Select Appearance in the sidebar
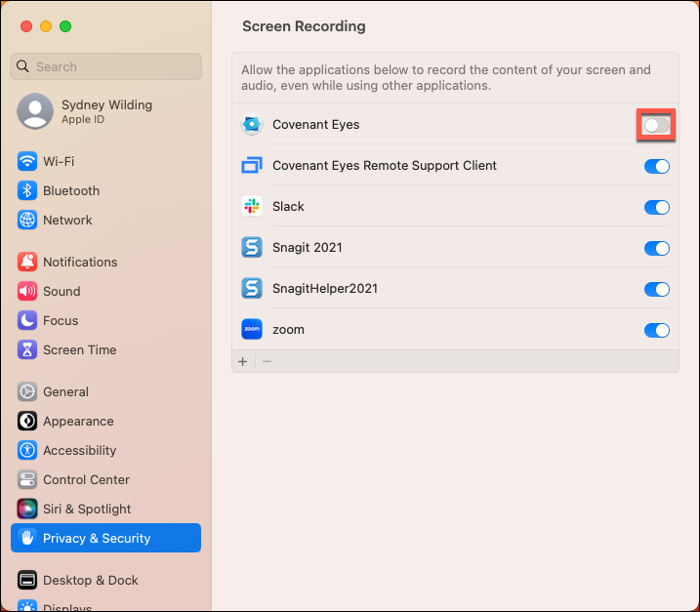 click(105, 421)
